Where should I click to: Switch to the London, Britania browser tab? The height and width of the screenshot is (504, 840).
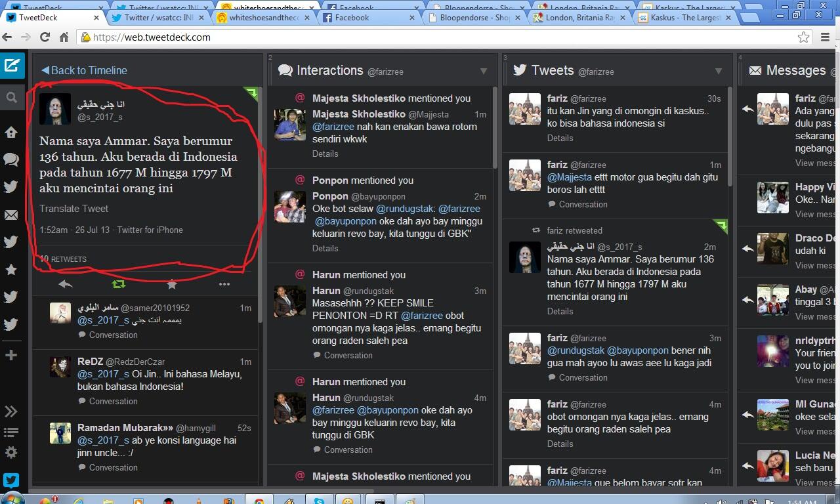[579, 18]
